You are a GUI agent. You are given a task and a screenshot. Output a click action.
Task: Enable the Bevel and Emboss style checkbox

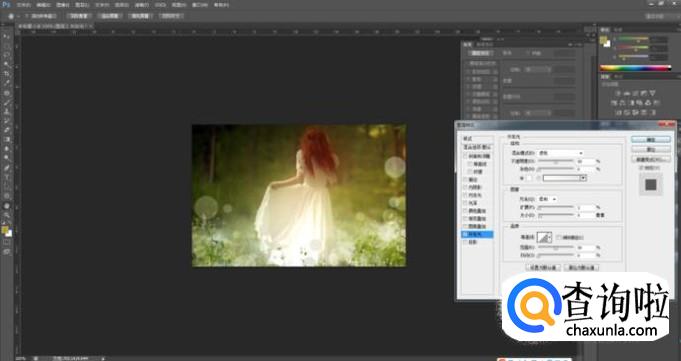pos(465,156)
